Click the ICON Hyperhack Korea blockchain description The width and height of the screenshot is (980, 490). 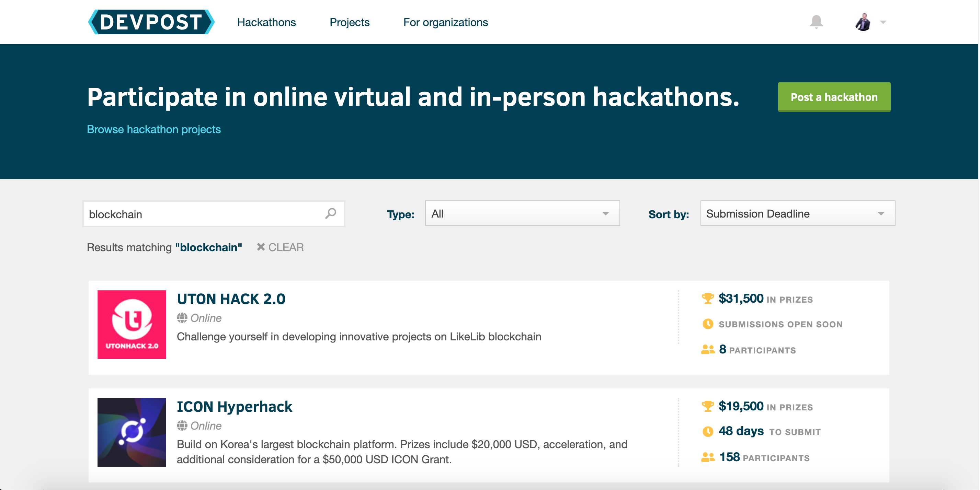pos(402,452)
